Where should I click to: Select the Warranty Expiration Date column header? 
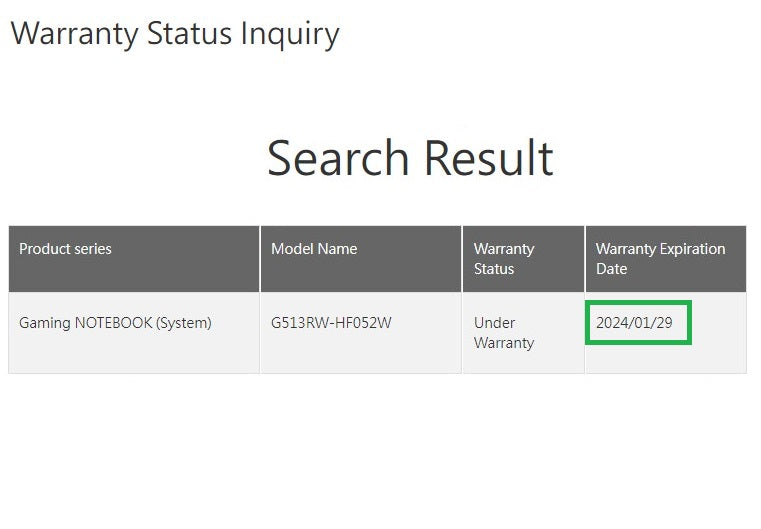[x=666, y=259]
